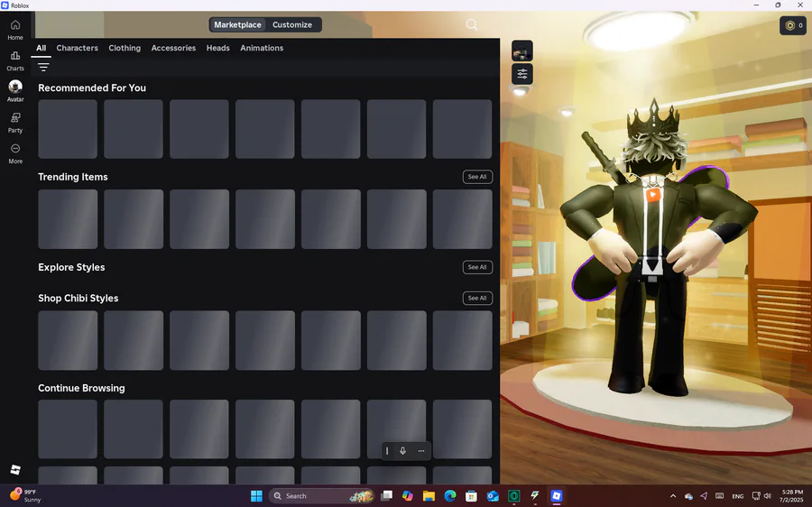See All Explore Styles
812x507 pixels.
(477, 267)
